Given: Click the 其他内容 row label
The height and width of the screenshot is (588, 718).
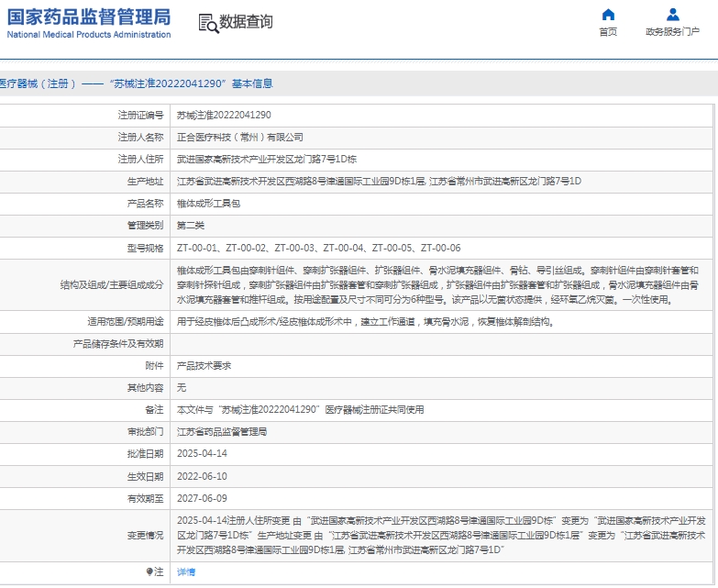Looking at the screenshot, I should point(145,387).
